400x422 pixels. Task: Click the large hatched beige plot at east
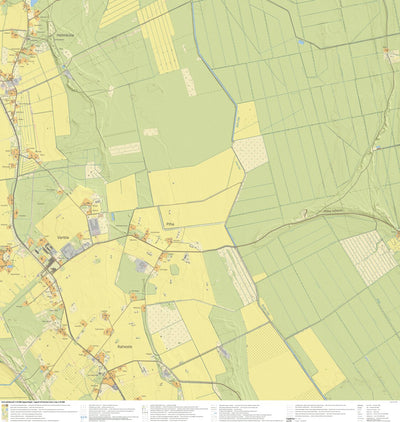tap(368, 258)
